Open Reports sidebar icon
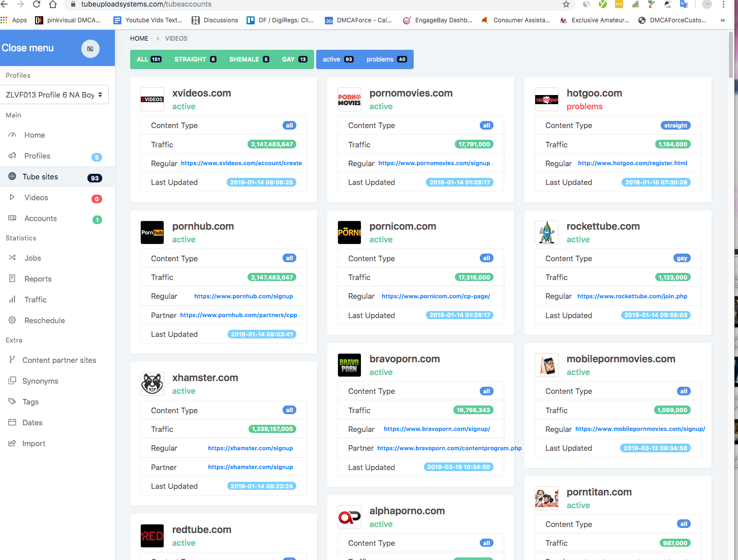This screenshot has width=738, height=560. [x=12, y=278]
